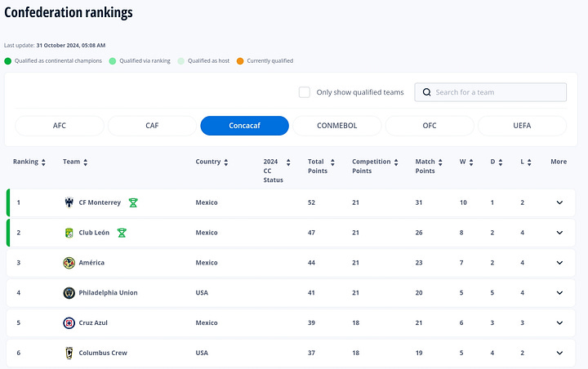Image resolution: width=588 pixels, height=369 pixels.
Task: Click the Philadelphia Union club crest
Action: click(69, 293)
